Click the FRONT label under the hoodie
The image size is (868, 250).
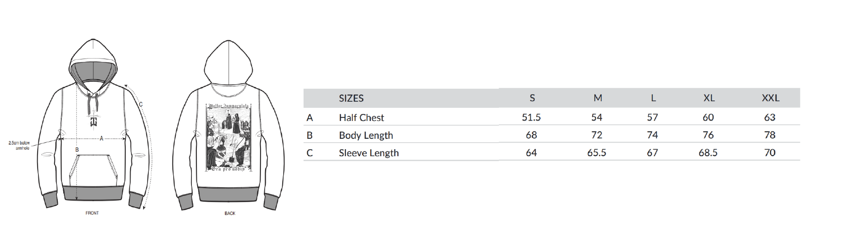pos(92,213)
